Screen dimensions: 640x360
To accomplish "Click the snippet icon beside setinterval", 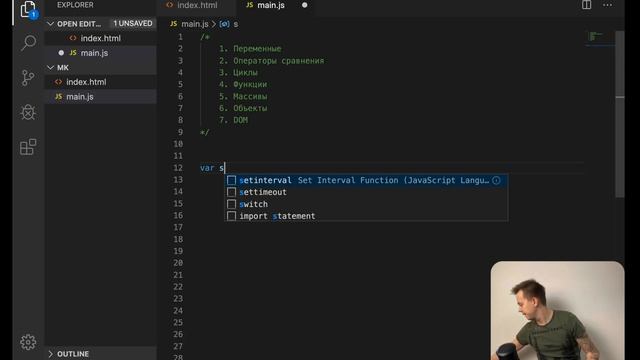I will pos(231,180).
